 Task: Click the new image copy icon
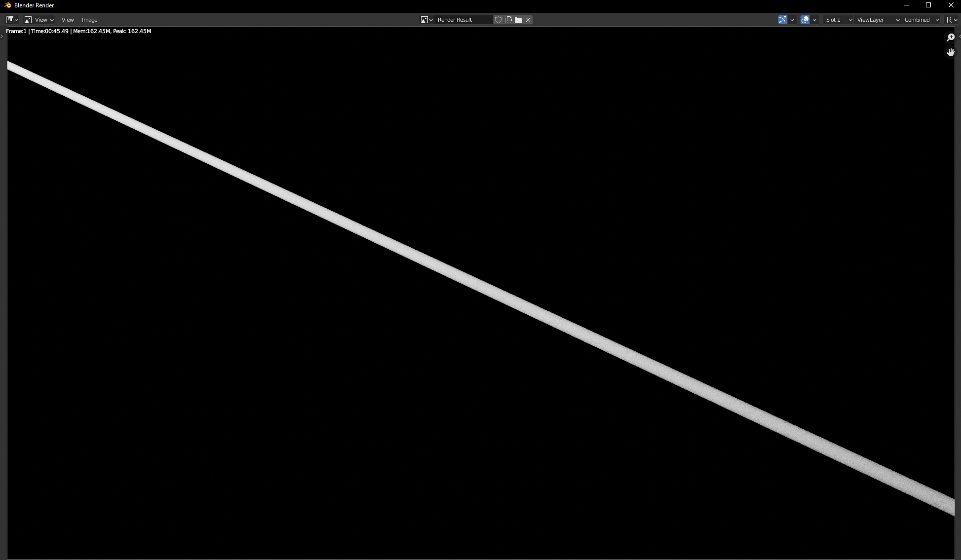(508, 20)
